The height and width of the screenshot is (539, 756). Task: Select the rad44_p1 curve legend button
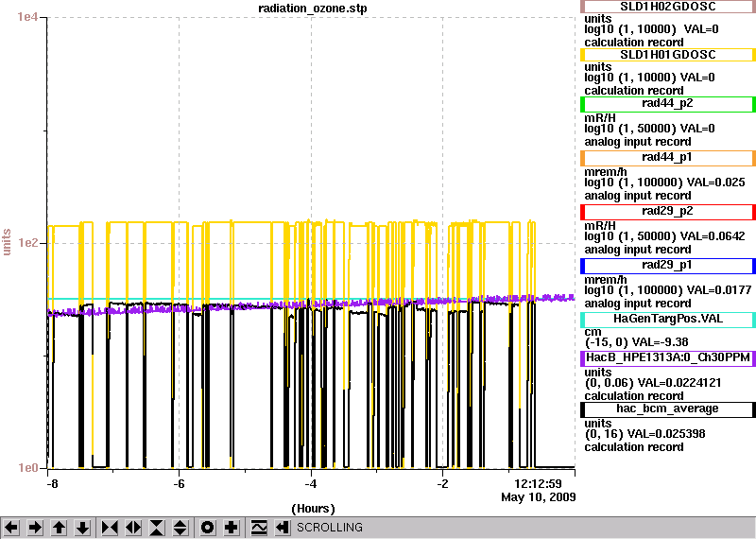[x=668, y=157]
